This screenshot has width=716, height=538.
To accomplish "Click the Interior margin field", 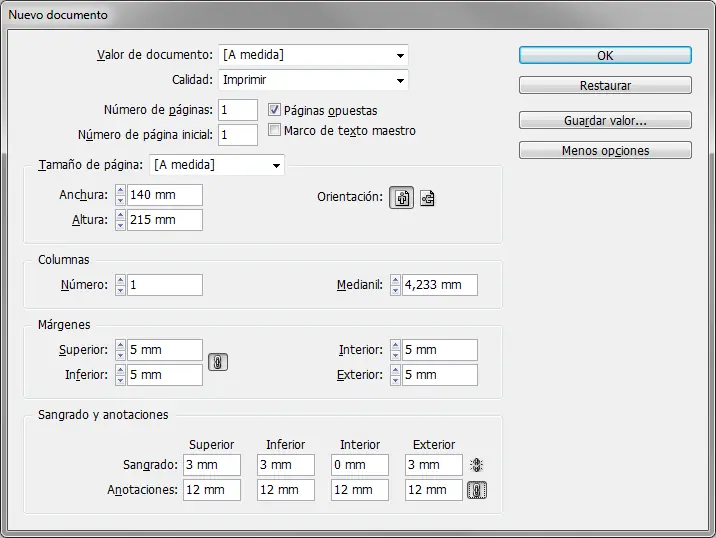I will point(440,350).
